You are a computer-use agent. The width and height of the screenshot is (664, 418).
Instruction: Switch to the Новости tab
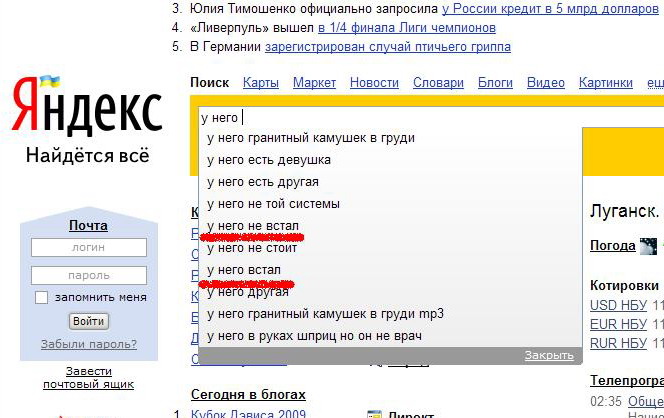(x=374, y=82)
